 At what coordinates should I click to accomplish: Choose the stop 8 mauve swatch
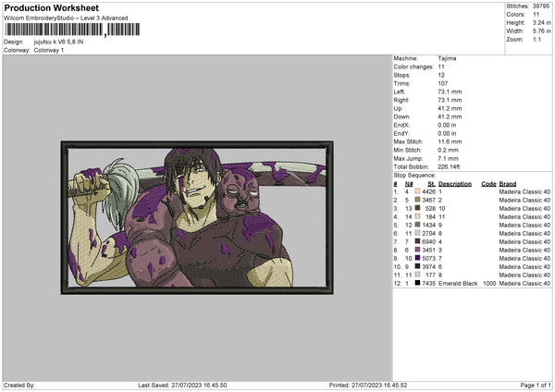pyautogui.click(x=418, y=250)
